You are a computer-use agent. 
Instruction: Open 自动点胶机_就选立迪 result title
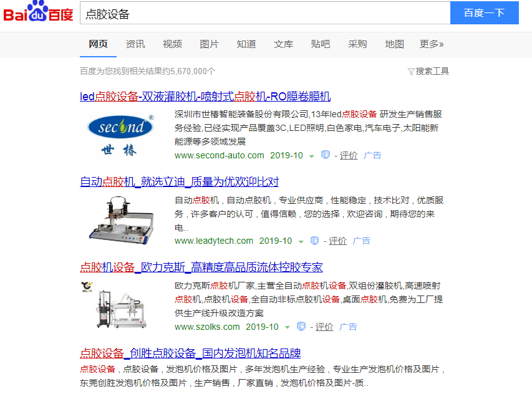tap(179, 182)
